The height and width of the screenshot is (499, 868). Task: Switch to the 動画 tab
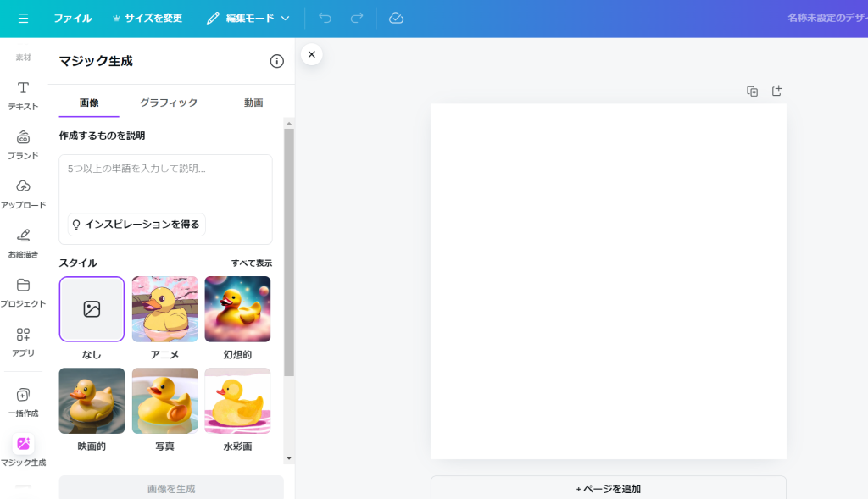(253, 103)
